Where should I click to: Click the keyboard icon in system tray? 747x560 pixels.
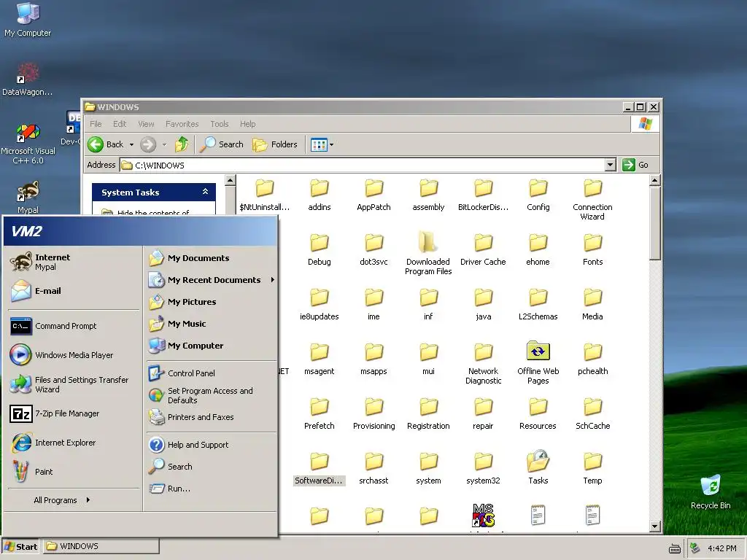tap(674, 549)
